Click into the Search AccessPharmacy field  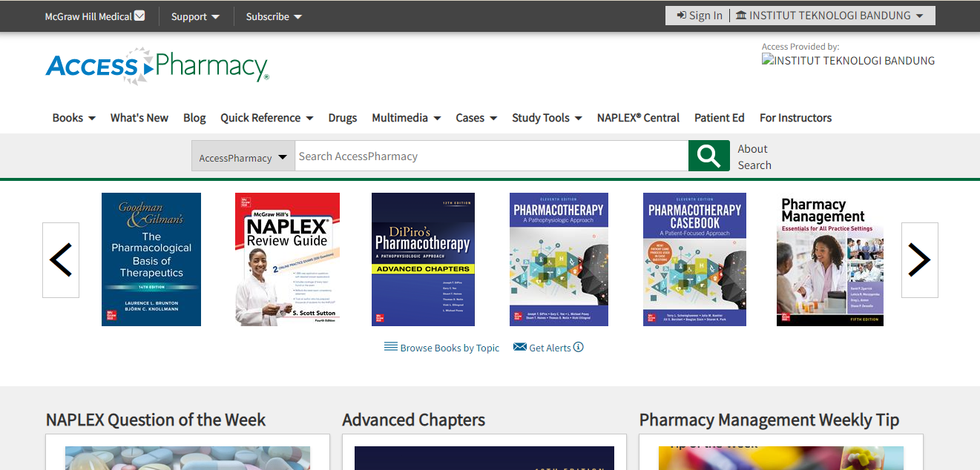point(491,156)
